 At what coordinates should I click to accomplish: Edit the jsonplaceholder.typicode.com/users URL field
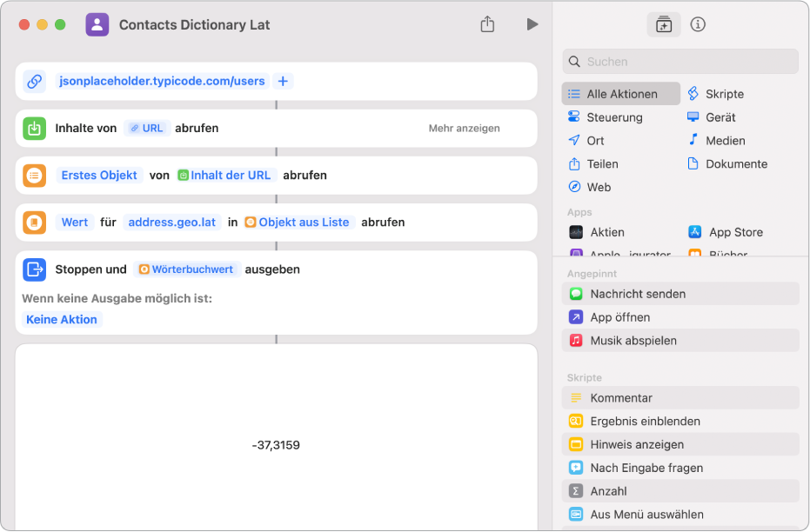pyautogui.click(x=162, y=81)
